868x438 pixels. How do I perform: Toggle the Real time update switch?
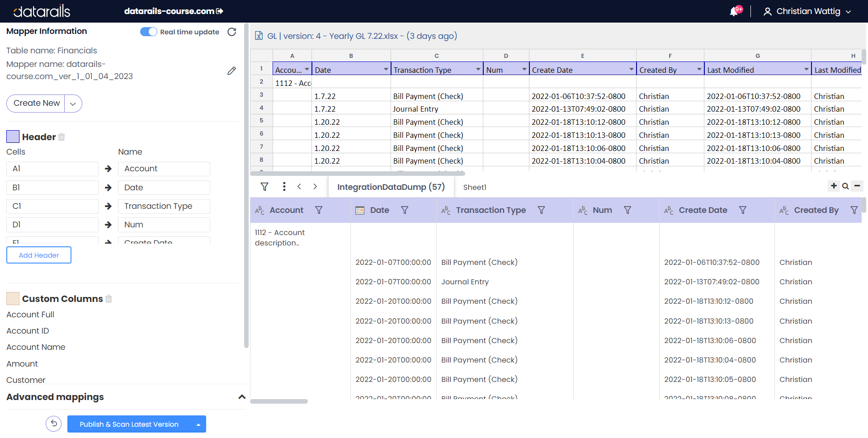click(148, 32)
